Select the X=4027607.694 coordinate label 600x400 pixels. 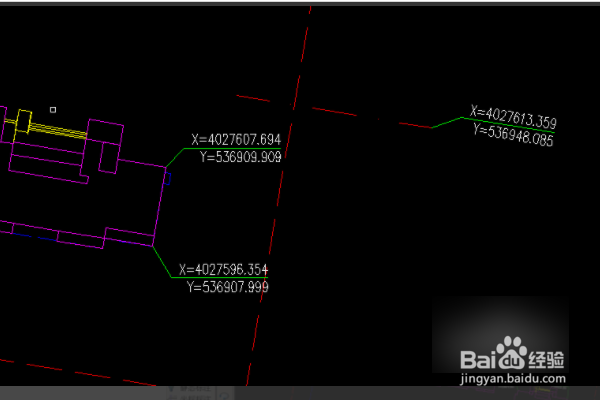tap(236, 140)
